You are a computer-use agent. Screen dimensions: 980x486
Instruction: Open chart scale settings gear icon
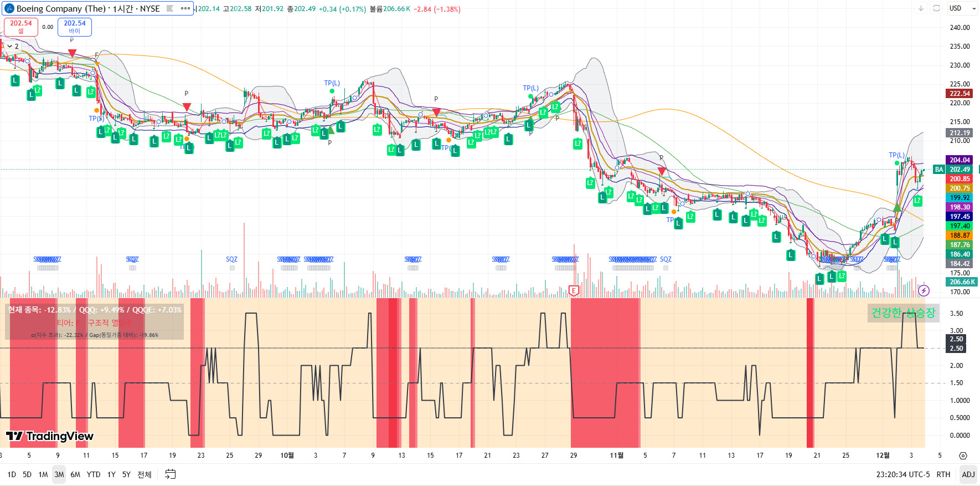963,456
